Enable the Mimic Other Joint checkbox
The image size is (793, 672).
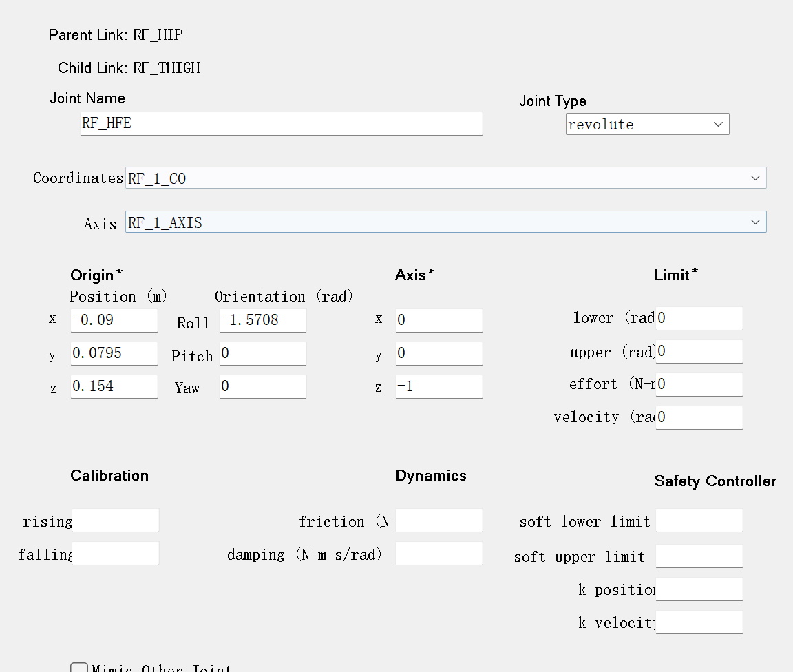[79, 668]
